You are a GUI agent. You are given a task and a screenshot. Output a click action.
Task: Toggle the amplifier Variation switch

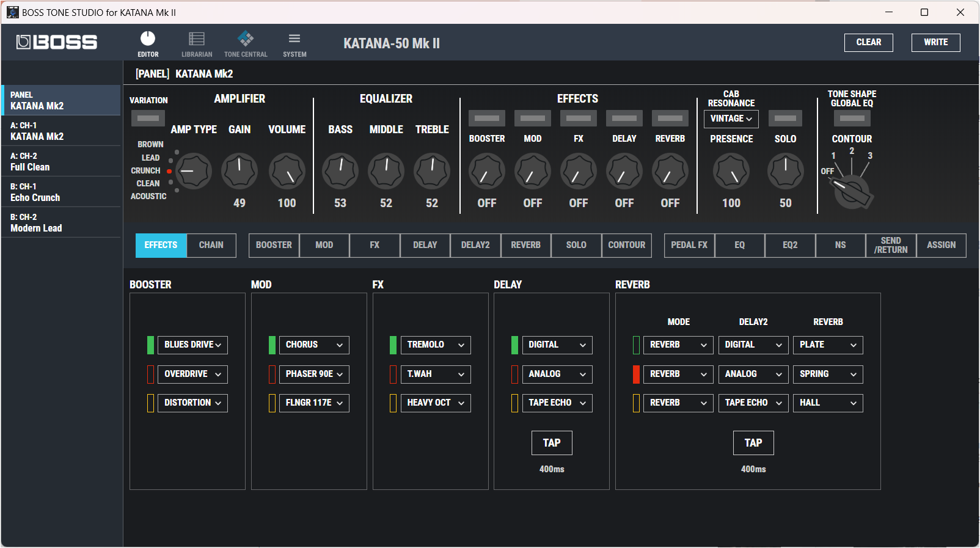coord(148,118)
